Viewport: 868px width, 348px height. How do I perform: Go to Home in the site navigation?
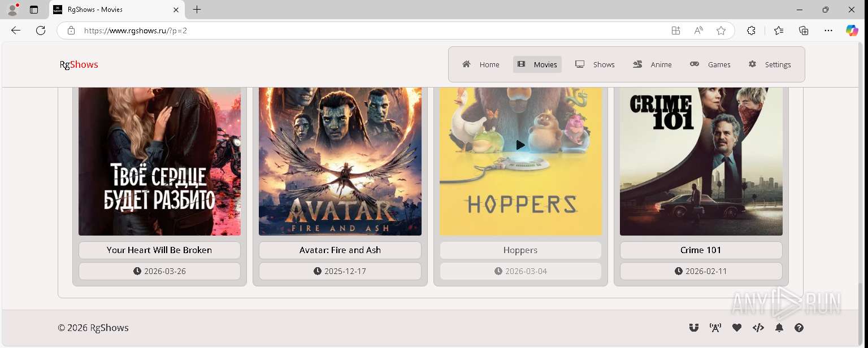pyautogui.click(x=481, y=64)
